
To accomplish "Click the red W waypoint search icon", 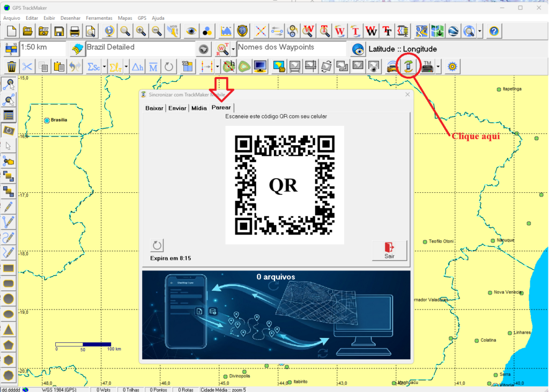I will click(x=308, y=31).
